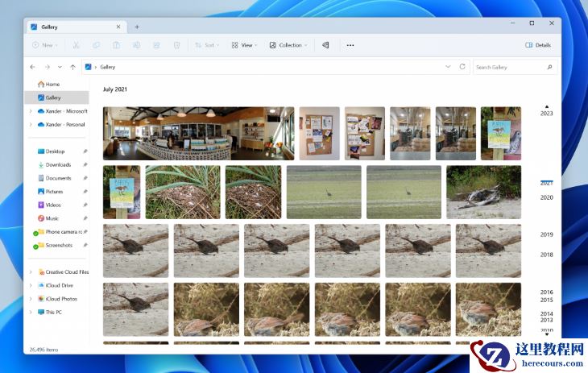Expand Xander - Microsoft node
This screenshot has width=588, height=373.
point(31,111)
